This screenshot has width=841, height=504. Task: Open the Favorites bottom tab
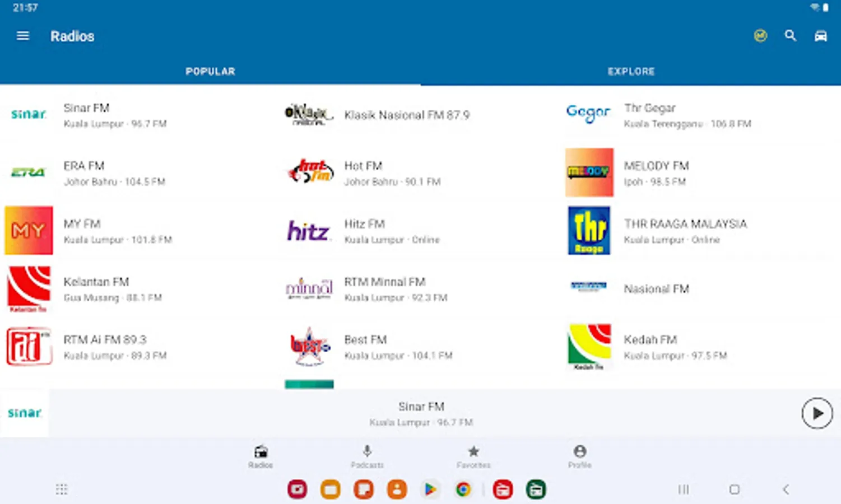coord(473,456)
